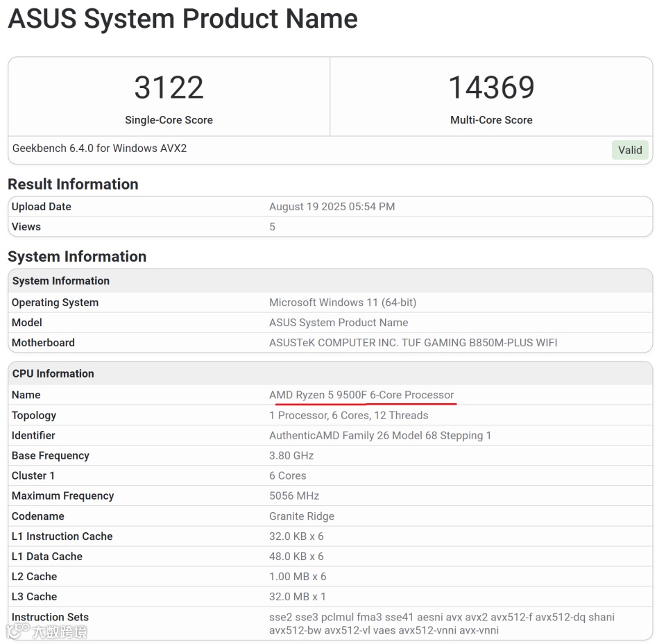
Task: Click the 5056 MHz maximum frequency value
Action: [294, 496]
